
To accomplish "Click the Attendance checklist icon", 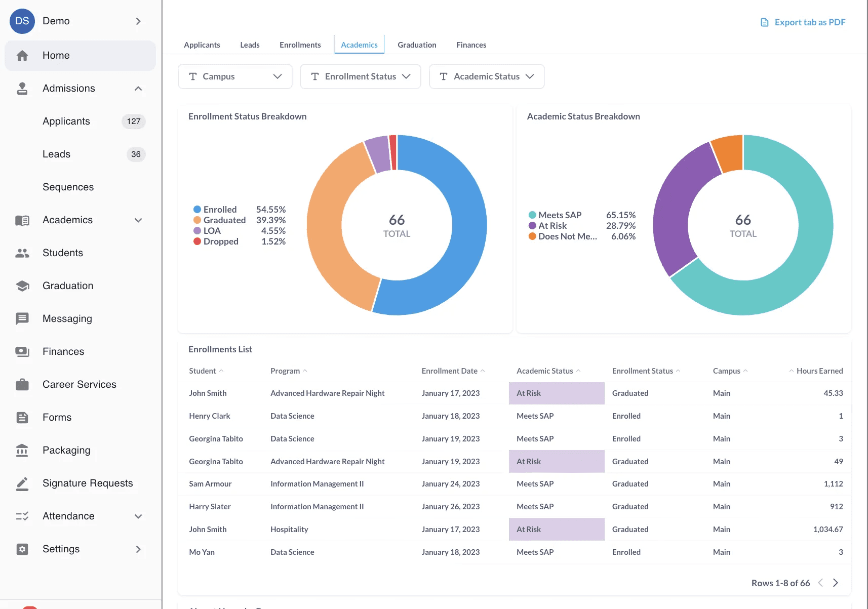I will coord(22,516).
